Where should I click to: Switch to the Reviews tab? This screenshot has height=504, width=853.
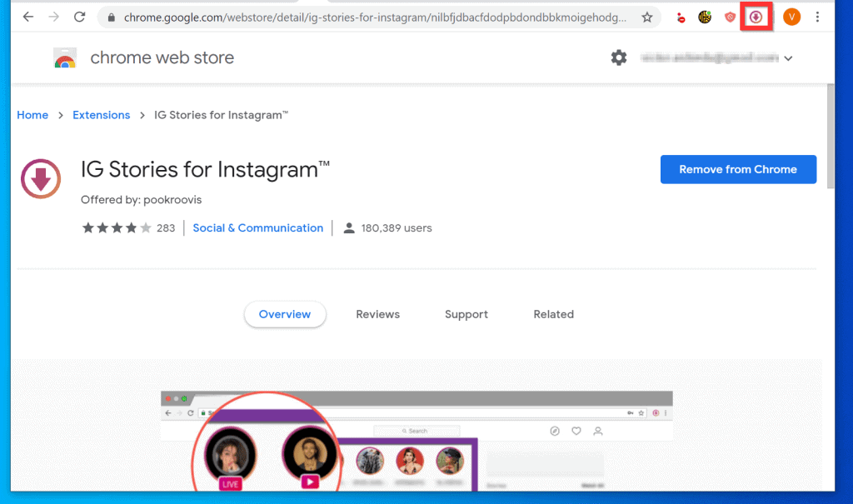377,314
